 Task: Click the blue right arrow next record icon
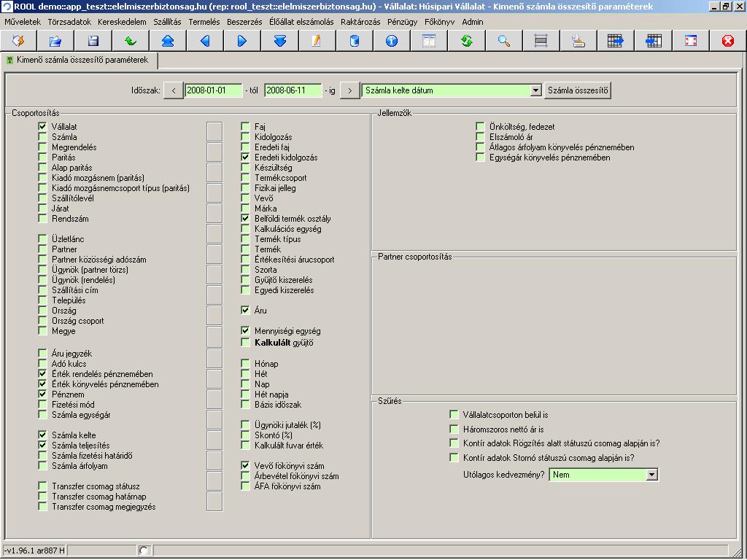pyautogui.click(x=242, y=41)
